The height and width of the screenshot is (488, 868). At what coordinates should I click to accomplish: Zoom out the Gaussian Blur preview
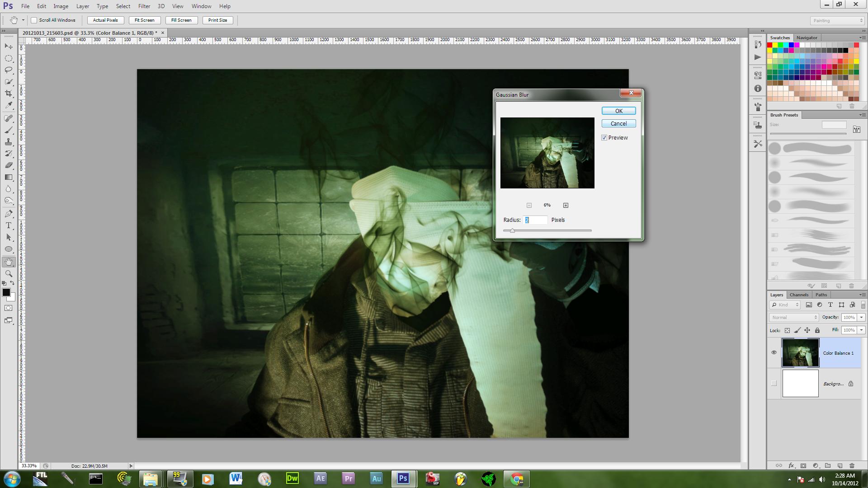point(529,206)
